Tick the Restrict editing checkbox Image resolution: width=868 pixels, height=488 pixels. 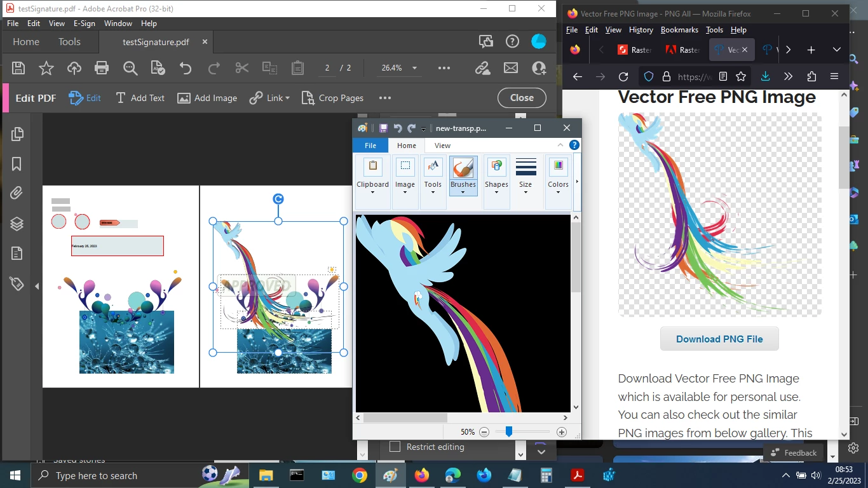tap(395, 447)
